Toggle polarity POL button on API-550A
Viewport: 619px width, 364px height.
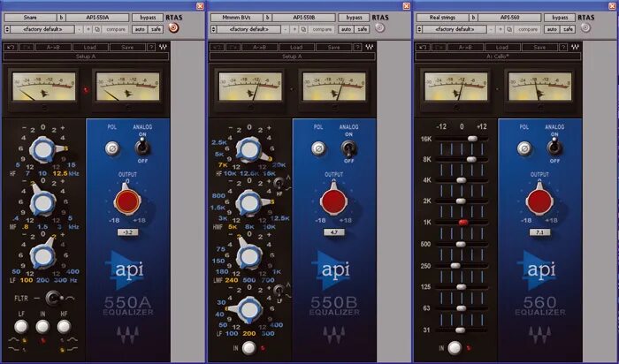pyautogui.click(x=112, y=148)
